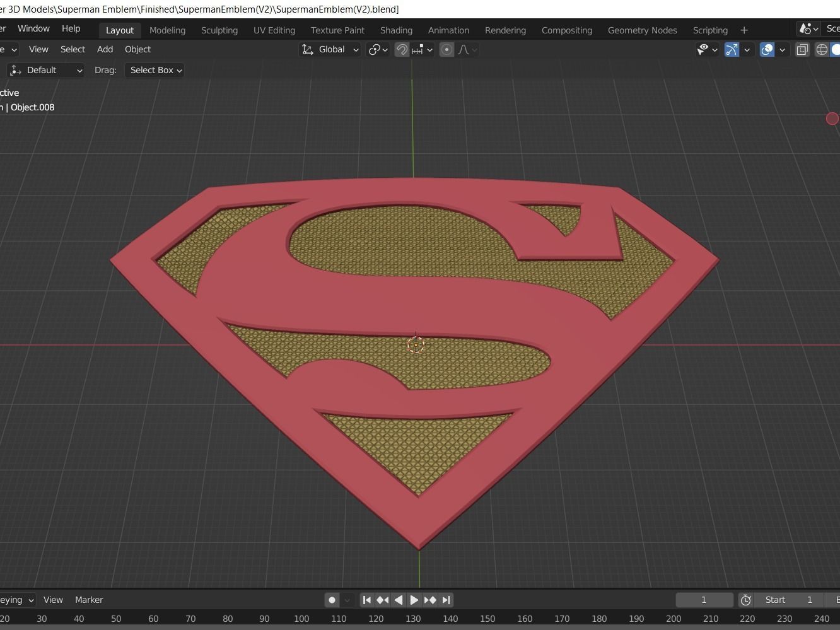840x630 pixels.
Task: Toggle proportional editing
Action: coord(446,49)
